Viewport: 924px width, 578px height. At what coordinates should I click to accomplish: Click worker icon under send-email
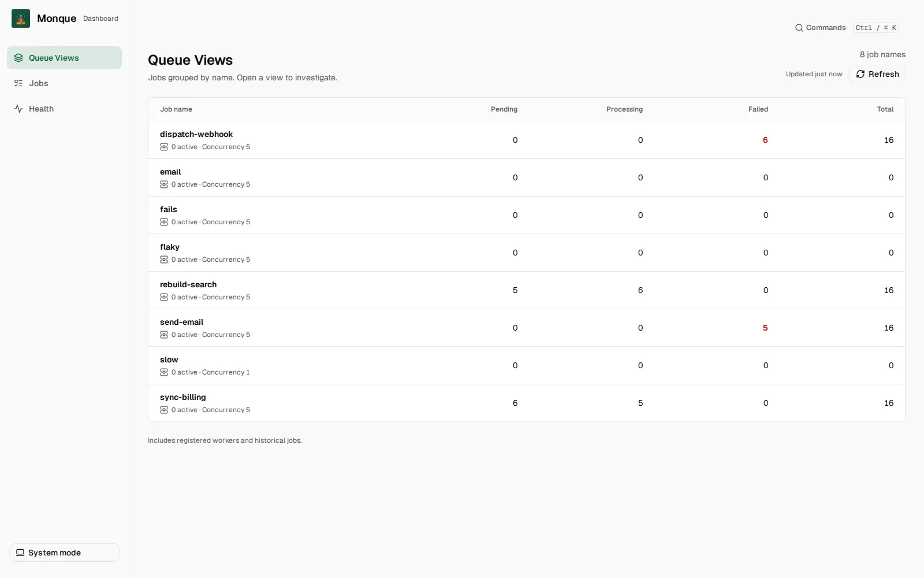click(164, 335)
